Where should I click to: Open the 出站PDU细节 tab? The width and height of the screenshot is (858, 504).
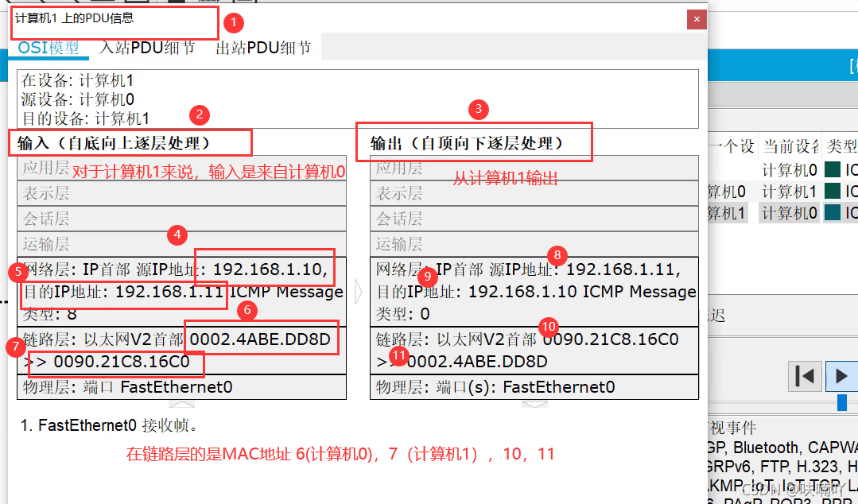click(x=264, y=48)
